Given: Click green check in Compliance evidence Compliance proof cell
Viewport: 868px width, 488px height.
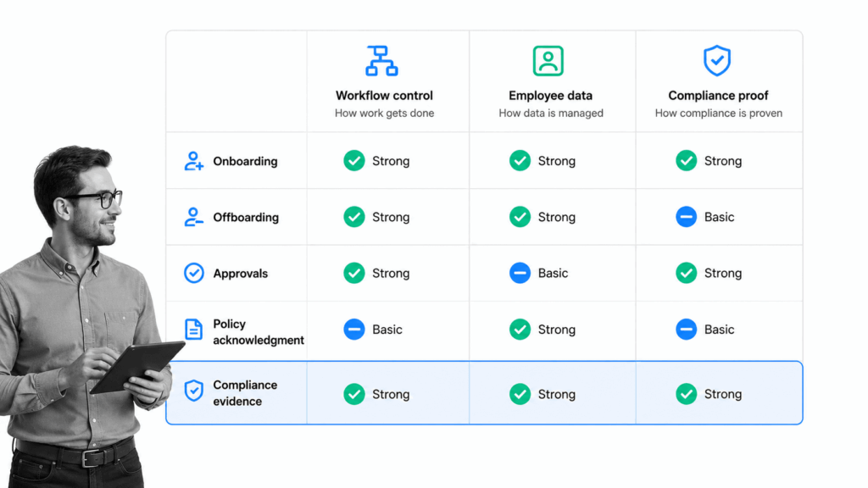Looking at the screenshot, I should click(686, 394).
